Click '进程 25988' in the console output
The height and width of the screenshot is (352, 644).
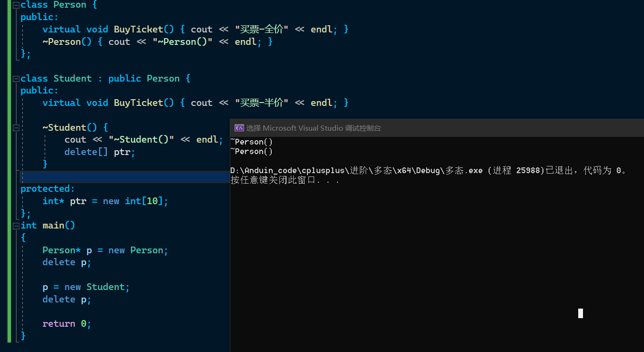pyautogui.click(x=518, y=170)
